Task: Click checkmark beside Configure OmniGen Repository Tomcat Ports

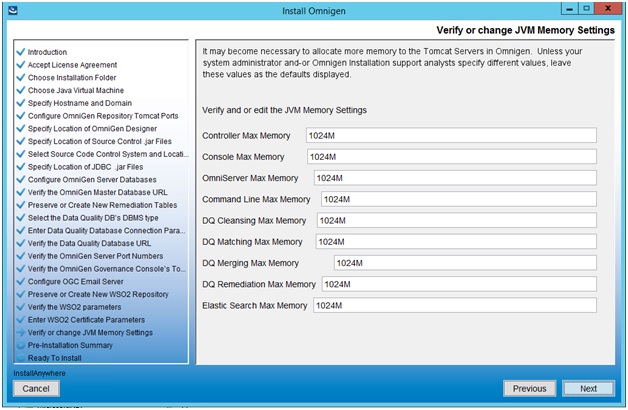Action: click(20, 116)
